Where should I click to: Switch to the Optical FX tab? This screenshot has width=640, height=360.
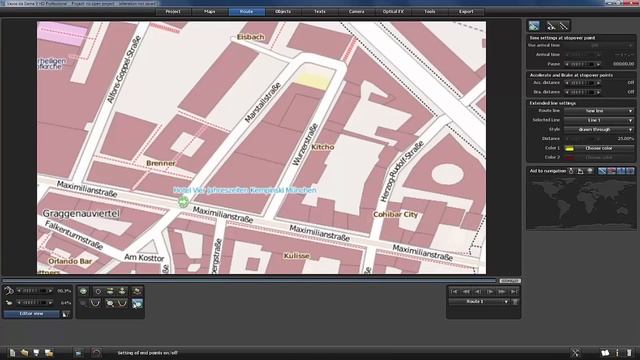pos(393,11)
